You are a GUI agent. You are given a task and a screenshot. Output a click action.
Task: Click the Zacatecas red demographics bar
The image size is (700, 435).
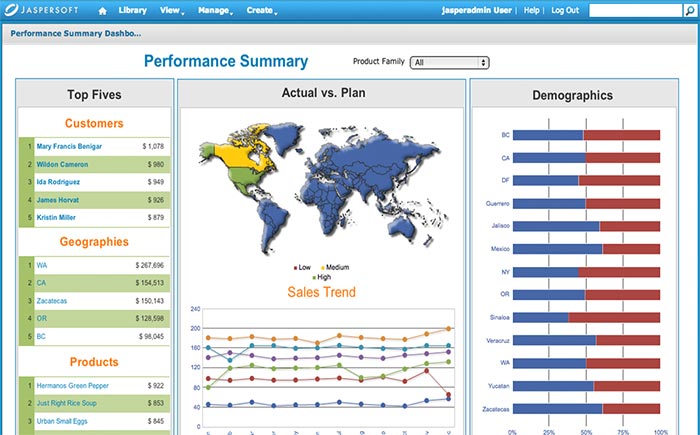pyautogui.click(x=631, y=409)
